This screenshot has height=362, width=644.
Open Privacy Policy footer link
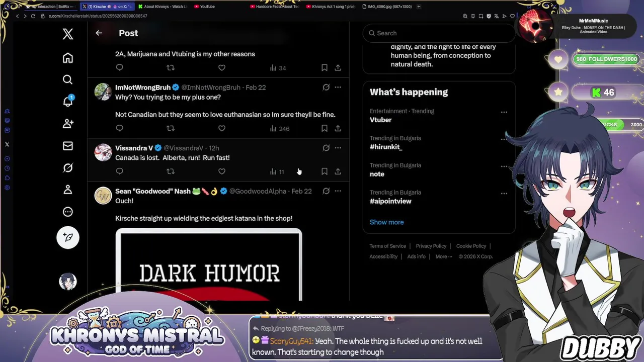click(x=431, y=246)
